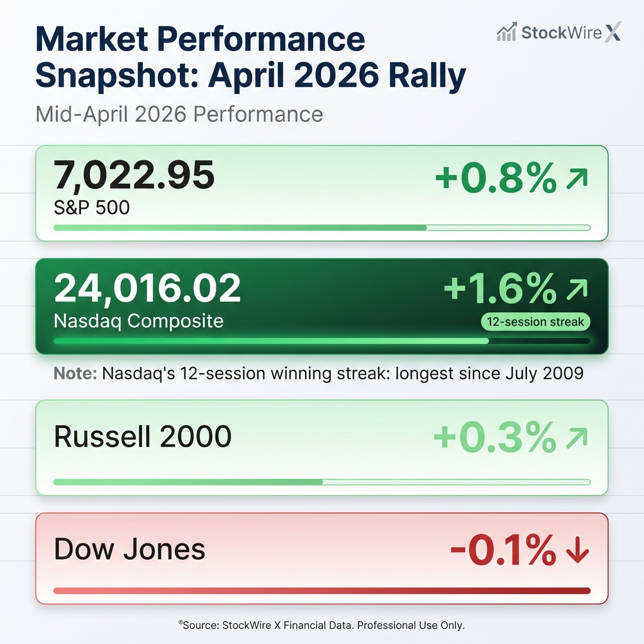Click the Nasdaq Composite progress bar
The height and width of the screenshot is (644, 644).
click(321, 341)
